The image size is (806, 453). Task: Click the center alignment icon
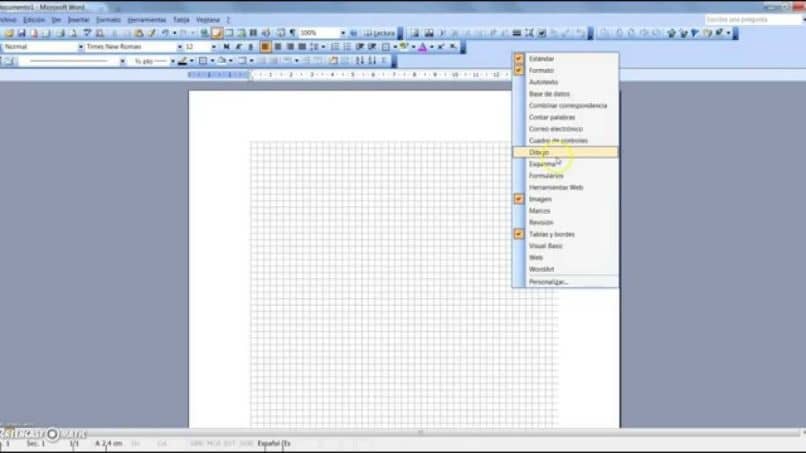pos(278,47)
